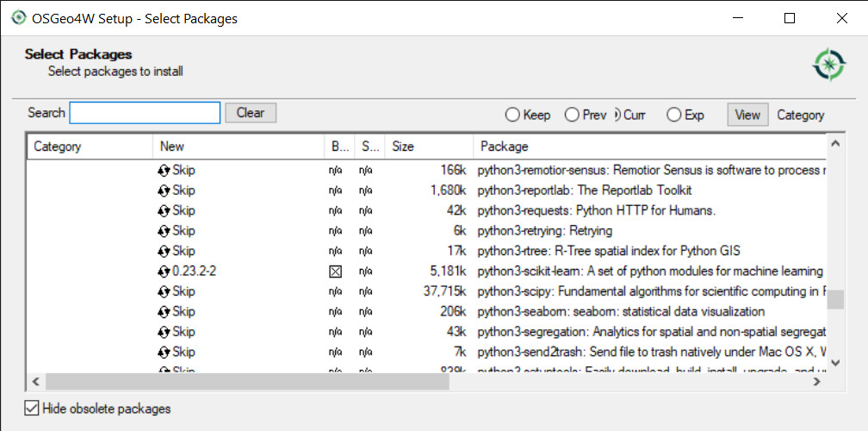The height and width of the screenshot is (431, 868).
Task: Select python3-scikit-learn package description
Action: pyautogui.click(x=650, y=272)
